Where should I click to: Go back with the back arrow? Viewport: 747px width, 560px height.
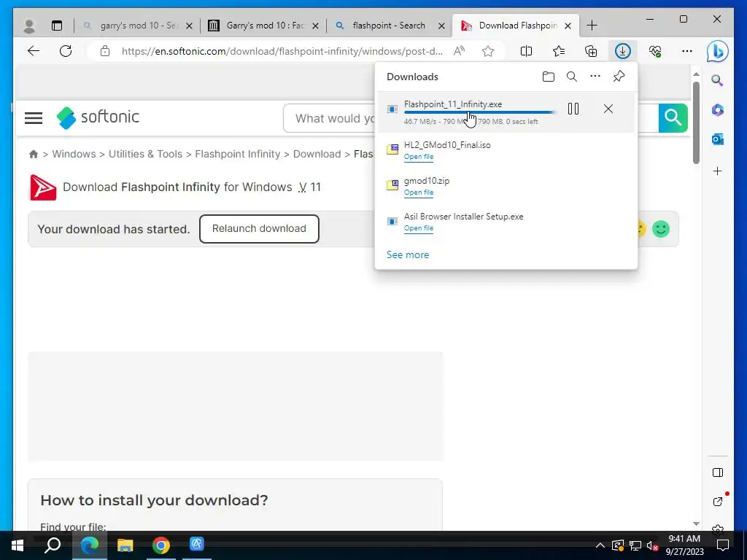pos(34,51)
